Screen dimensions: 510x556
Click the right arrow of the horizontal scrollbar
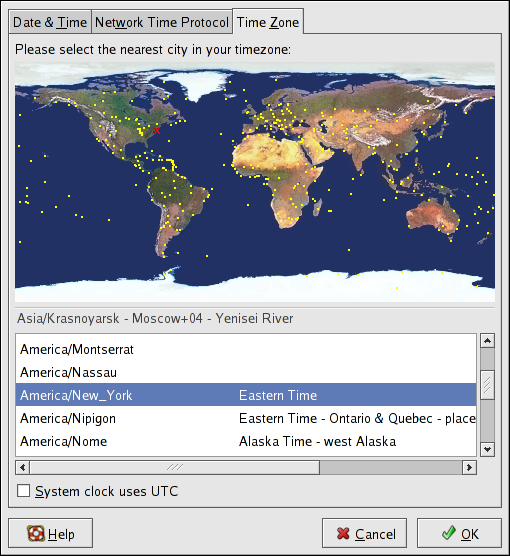pos(469,467)
